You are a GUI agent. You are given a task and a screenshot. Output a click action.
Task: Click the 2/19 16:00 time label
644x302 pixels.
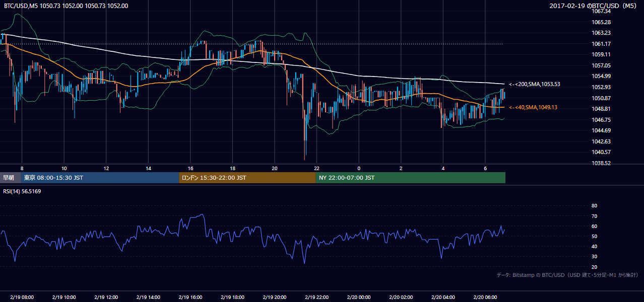pos(190,297)
